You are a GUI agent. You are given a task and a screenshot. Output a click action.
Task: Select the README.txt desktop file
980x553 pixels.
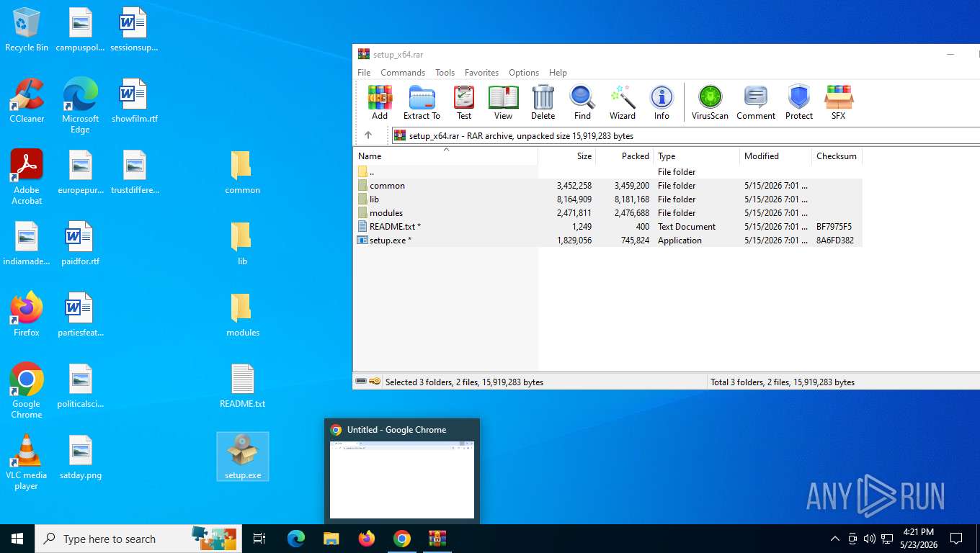click(243, 387)
